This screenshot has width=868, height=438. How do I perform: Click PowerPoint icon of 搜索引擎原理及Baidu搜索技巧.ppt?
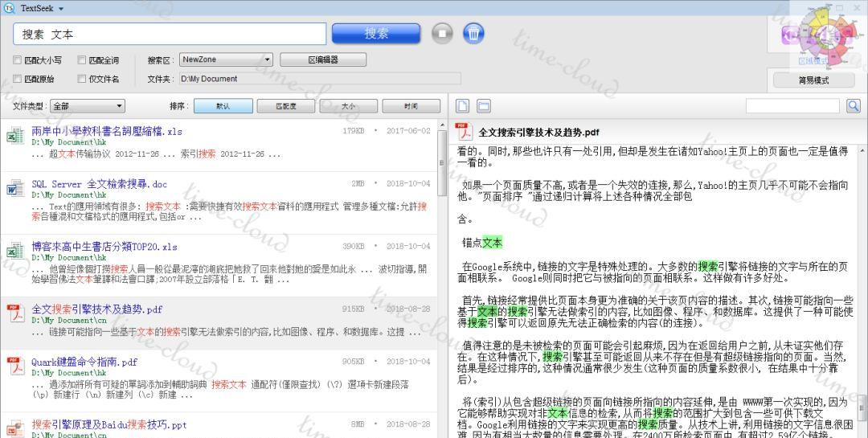point(15,429)
